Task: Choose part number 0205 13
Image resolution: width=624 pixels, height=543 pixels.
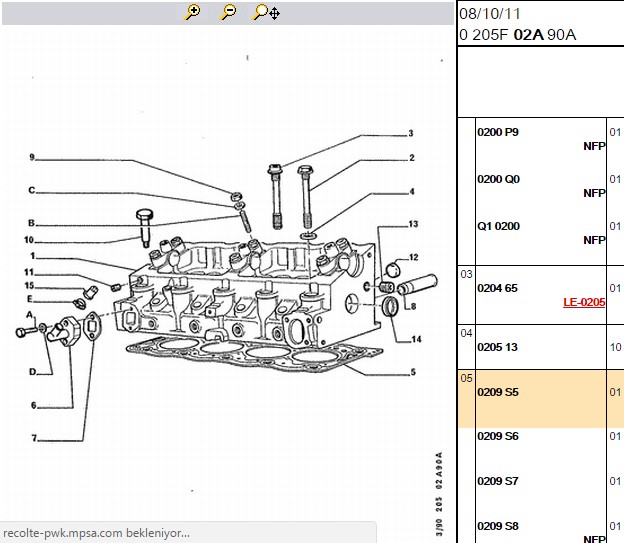Action: 497,347
